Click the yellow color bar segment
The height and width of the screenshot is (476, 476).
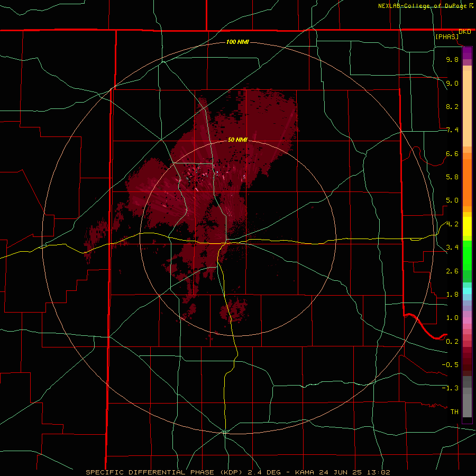pos(467,226)
